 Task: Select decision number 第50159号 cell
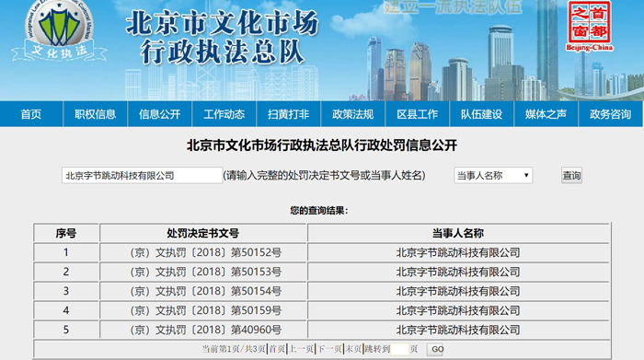click(x=203, y=310)
